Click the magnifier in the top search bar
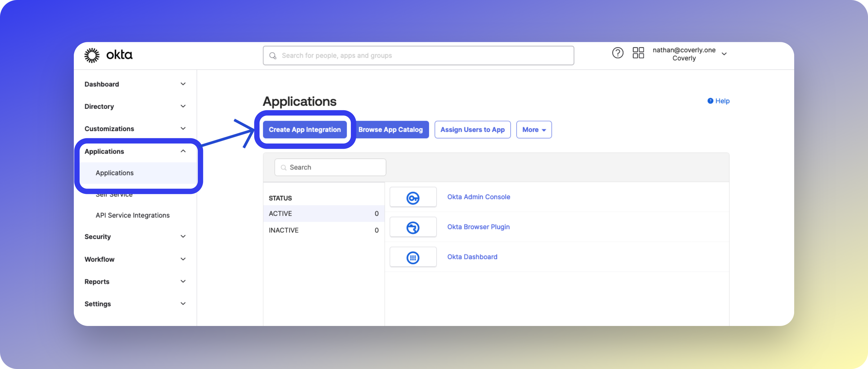Viewport: 868px width, 369px height. pyautogui.click(x=273, y=56)
